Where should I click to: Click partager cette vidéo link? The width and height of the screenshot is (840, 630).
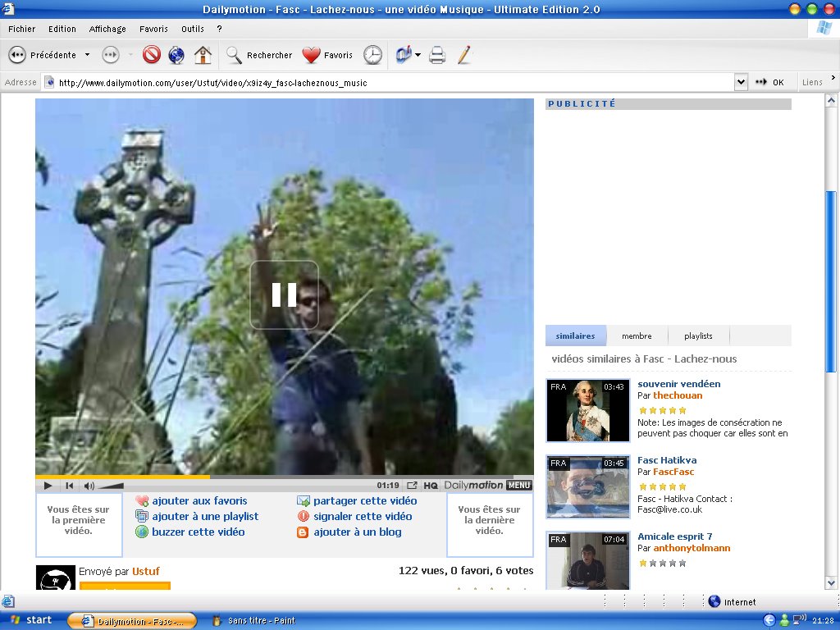(365, 501)
